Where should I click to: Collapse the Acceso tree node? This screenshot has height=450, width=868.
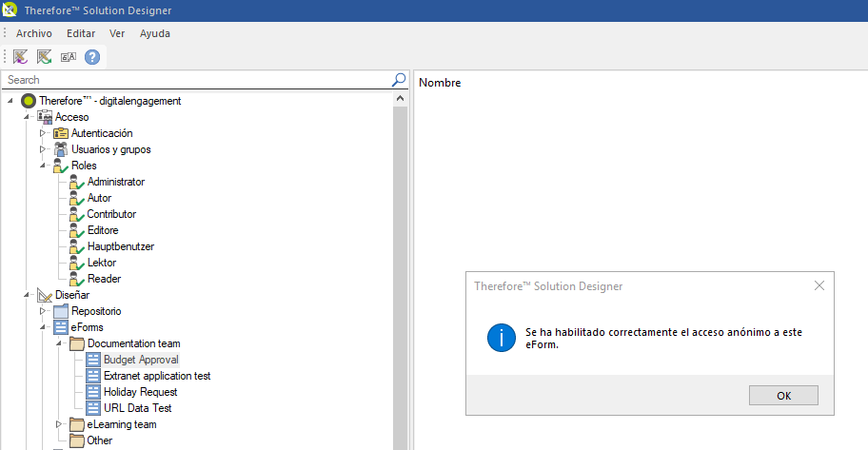pos(26,117)
